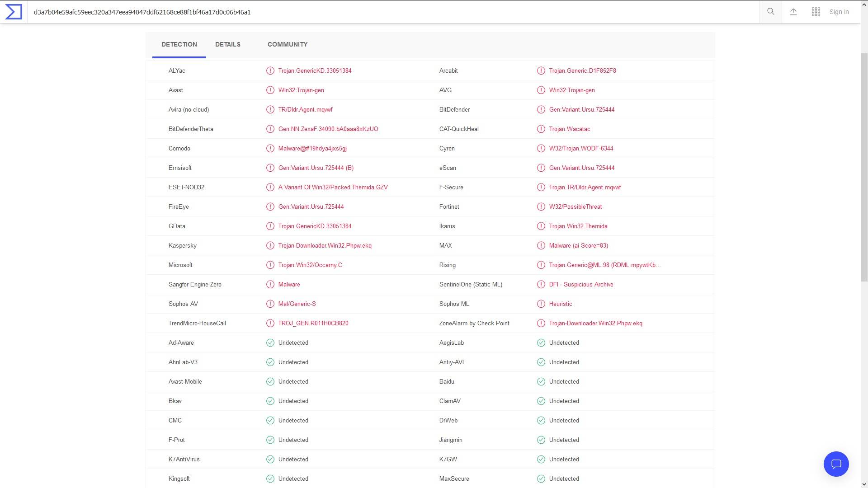
Task: Click the VirusTotal sigma logo
Action: (14, 12)
